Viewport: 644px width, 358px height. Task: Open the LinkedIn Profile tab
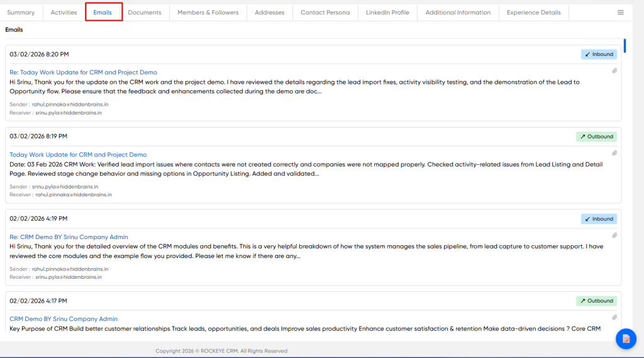coord(387,13)
